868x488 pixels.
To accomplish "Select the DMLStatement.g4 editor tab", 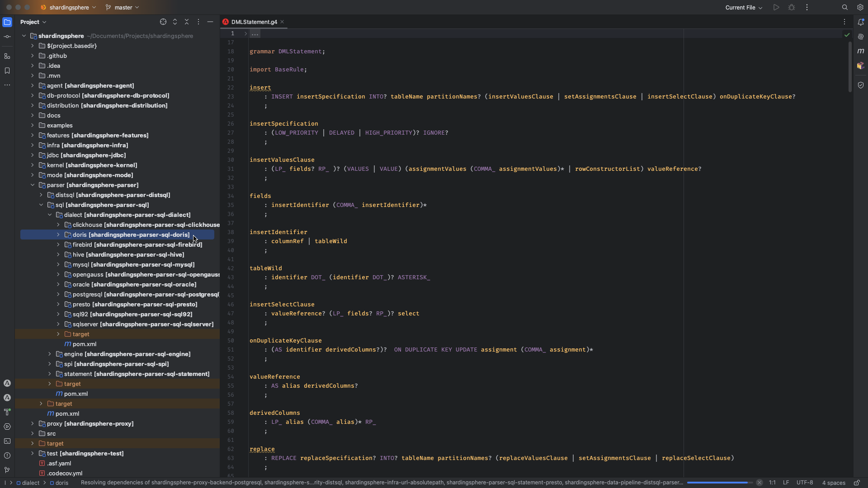I will (x=254, y=22).
